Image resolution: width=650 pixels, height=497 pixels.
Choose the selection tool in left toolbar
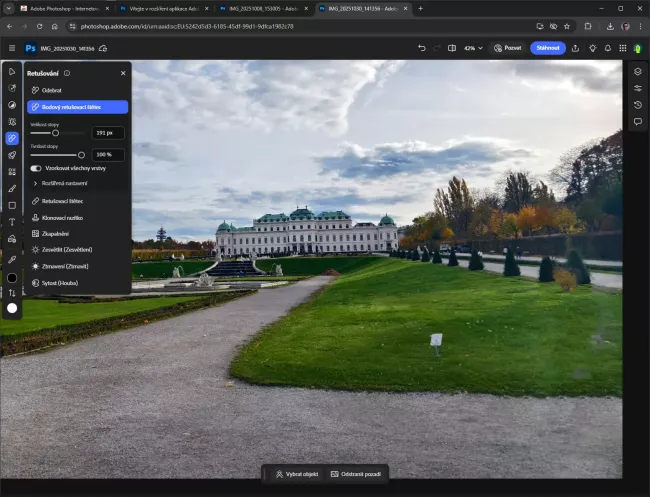(x=12, y=122)
